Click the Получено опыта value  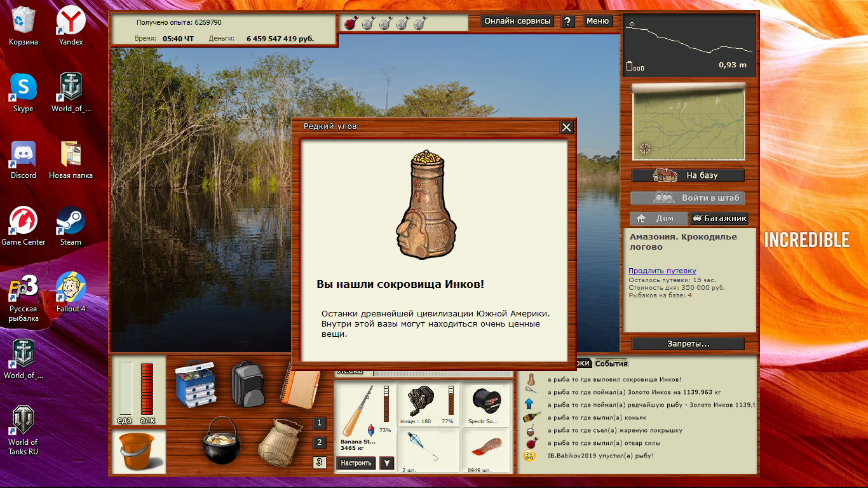(179, 22)
